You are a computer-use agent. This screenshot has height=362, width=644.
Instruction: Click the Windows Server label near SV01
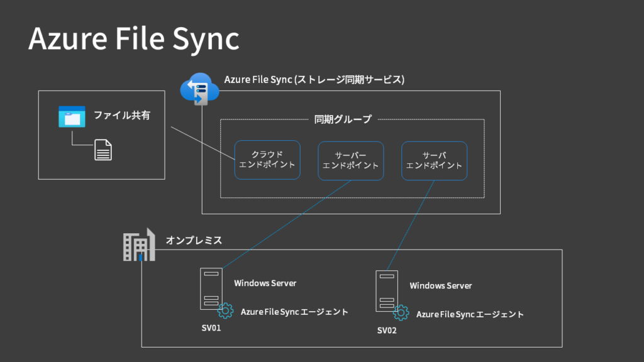tap(265, 283)
